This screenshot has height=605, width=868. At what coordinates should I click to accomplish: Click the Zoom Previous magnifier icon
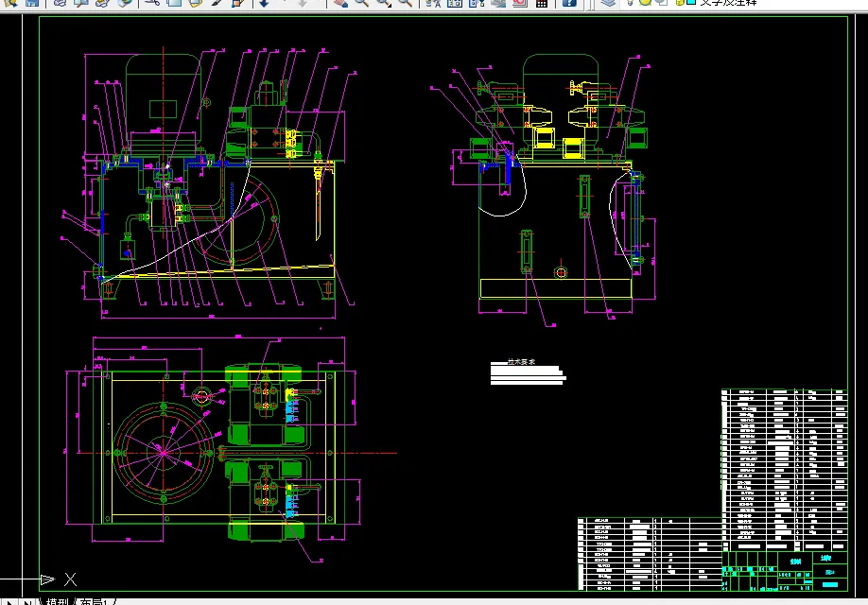pos(406,3)
